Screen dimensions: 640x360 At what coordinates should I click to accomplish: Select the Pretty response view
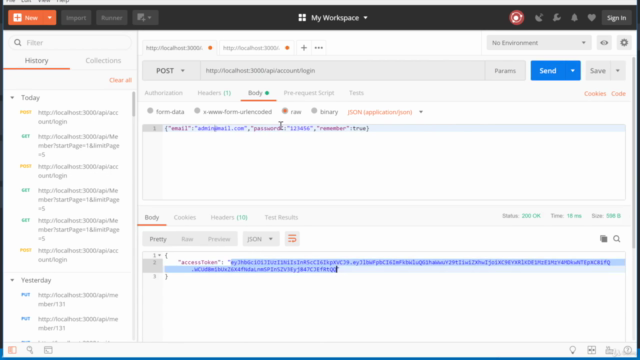(158, 239)
